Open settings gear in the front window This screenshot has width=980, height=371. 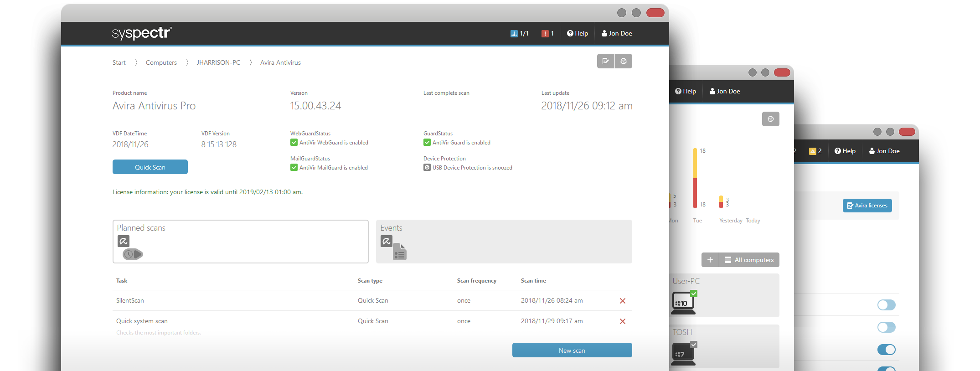click(x=624, y=61)
